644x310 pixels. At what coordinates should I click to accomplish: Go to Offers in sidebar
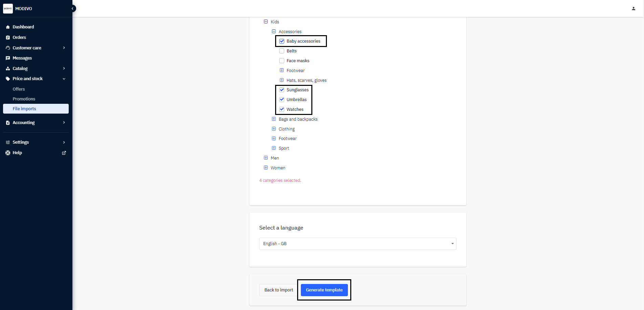19,89
